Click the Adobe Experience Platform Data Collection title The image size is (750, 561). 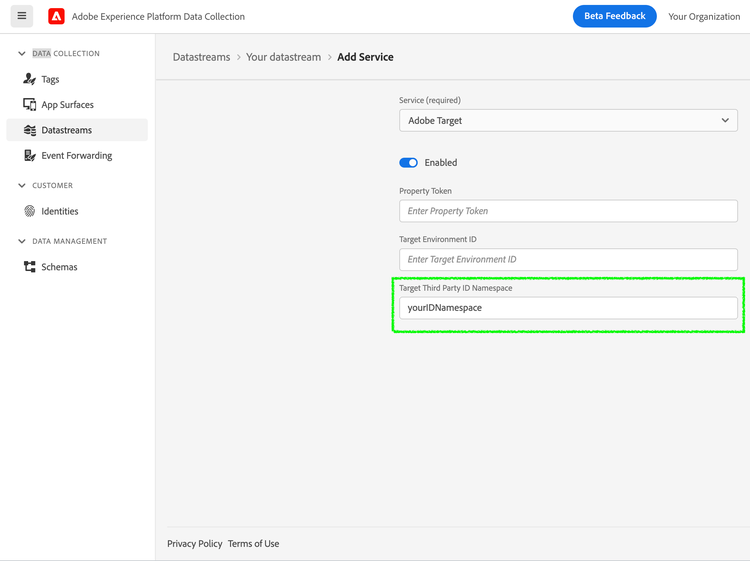158,16
